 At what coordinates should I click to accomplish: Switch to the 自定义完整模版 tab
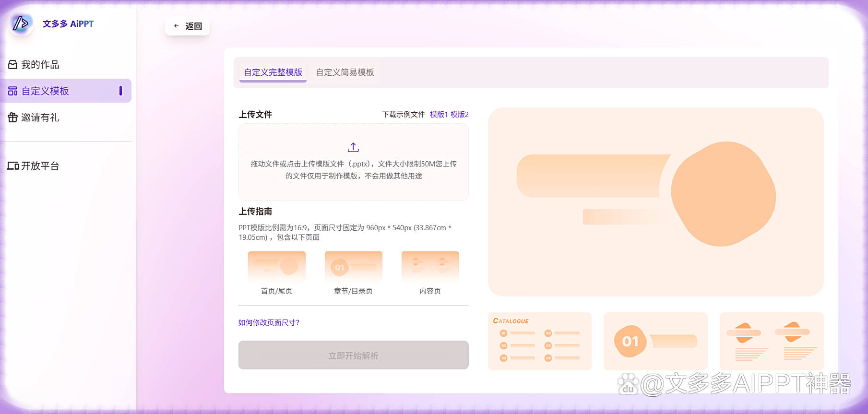(x=273, y=72)
